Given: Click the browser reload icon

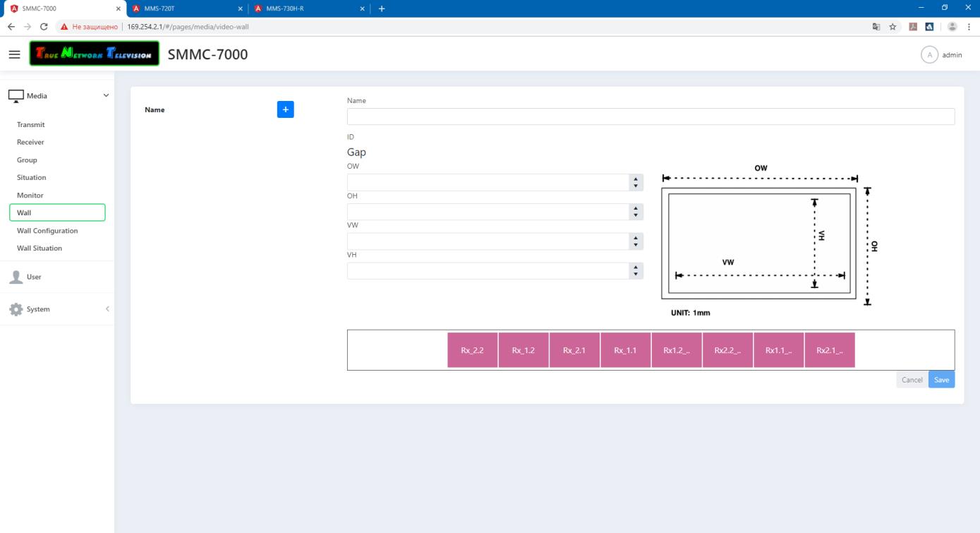Looking at the screenshot, I should pos(44,27).
